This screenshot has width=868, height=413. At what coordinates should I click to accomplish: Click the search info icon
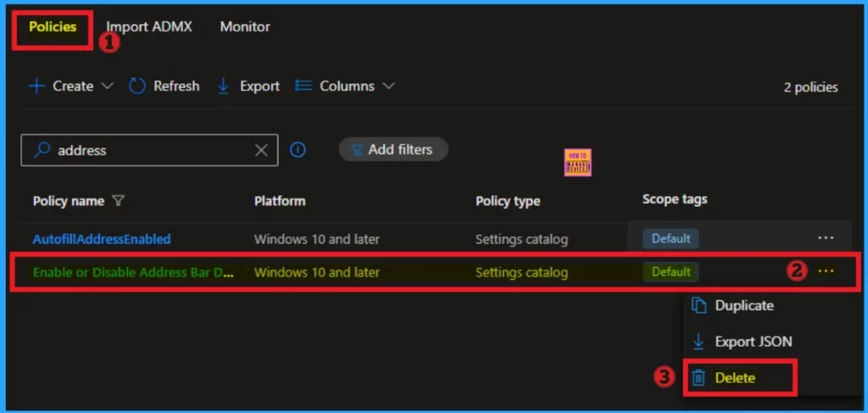pos(298,149)
